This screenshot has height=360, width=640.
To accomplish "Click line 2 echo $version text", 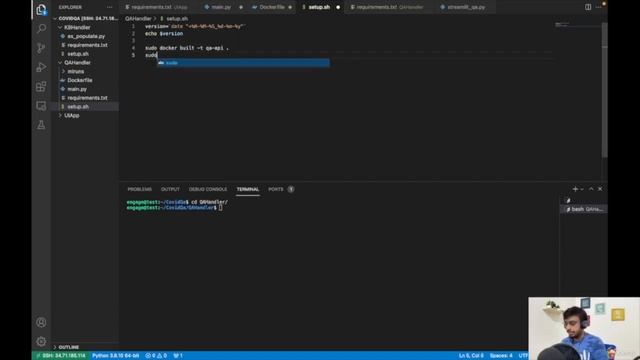I will [164, 34].
